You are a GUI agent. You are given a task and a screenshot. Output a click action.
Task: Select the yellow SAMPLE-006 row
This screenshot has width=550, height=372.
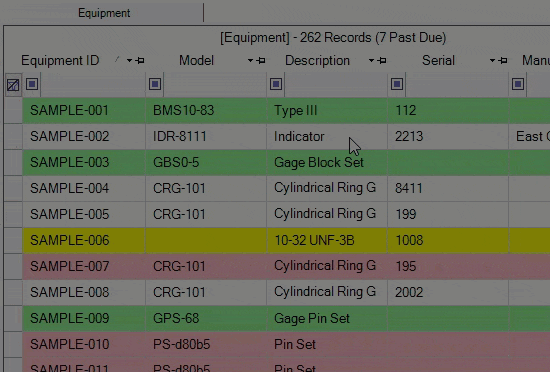click(286, 241)
